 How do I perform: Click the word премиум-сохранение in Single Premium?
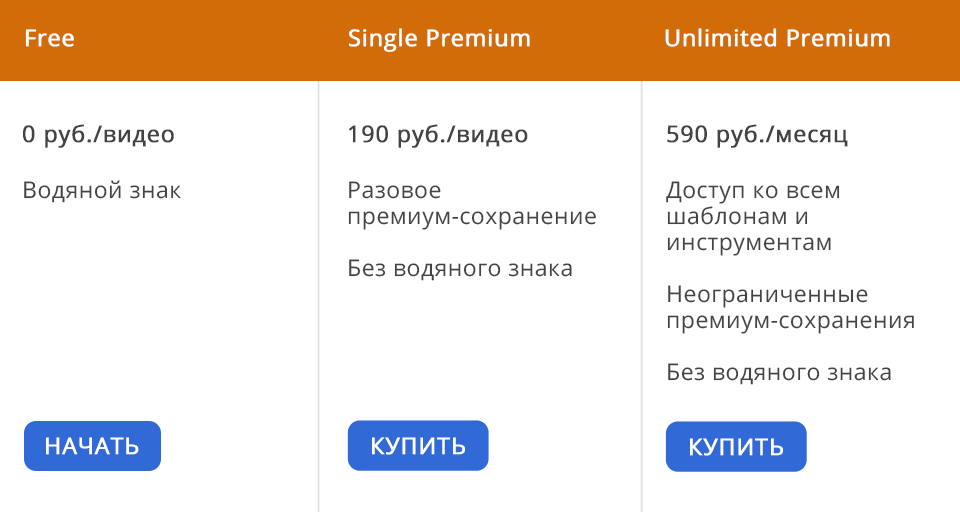[471, 217]
